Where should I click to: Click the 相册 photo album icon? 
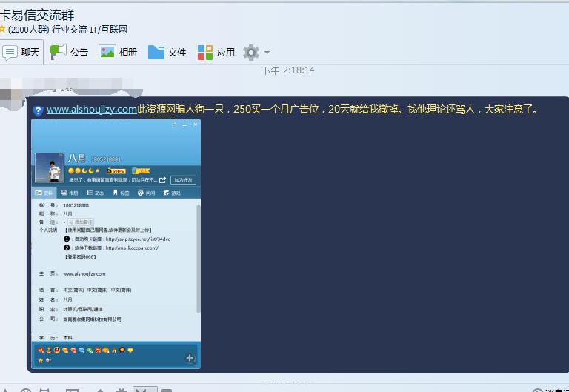pos(107,52)
